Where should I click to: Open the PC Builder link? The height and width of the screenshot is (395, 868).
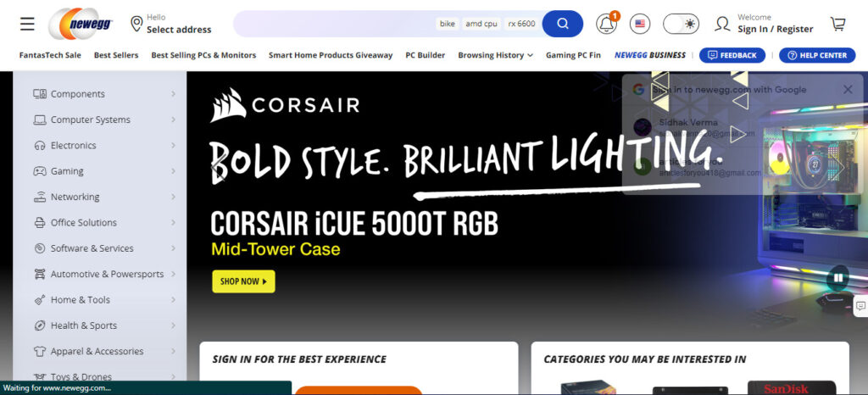click(x=426, y=55)
